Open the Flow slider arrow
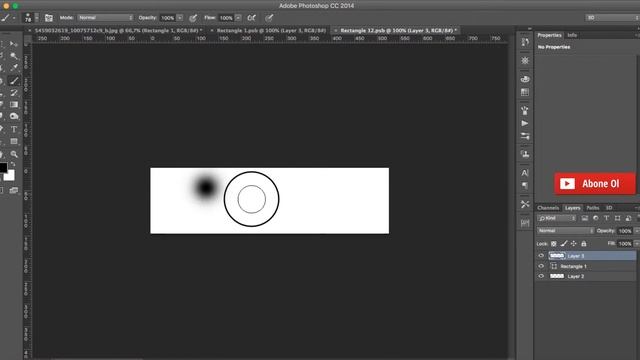 click(238, 18)
